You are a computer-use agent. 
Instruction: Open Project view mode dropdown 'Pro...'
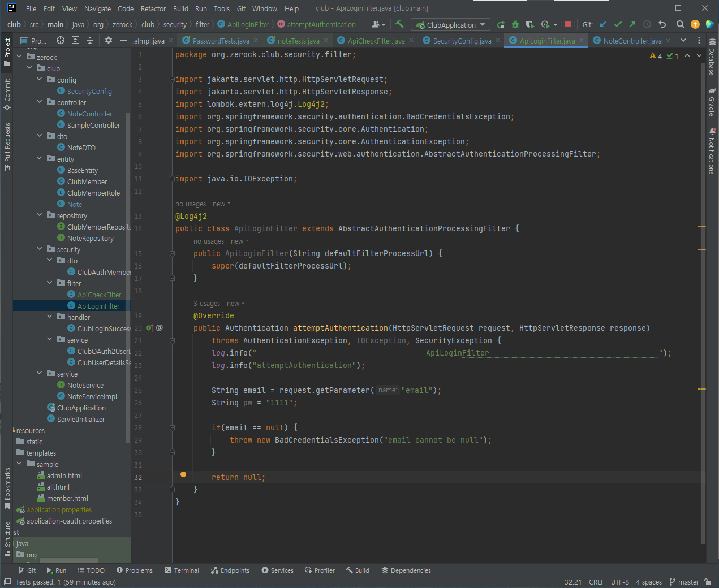(34, 40)
